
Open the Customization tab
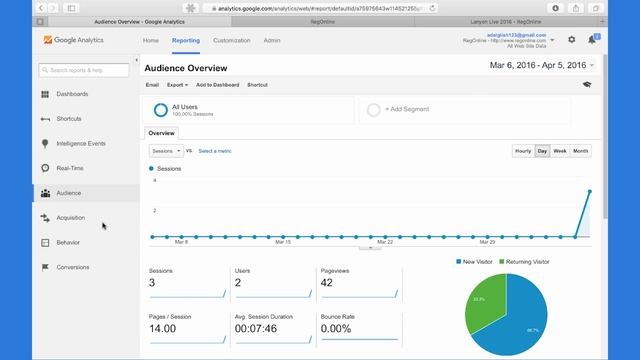[231, 40]
